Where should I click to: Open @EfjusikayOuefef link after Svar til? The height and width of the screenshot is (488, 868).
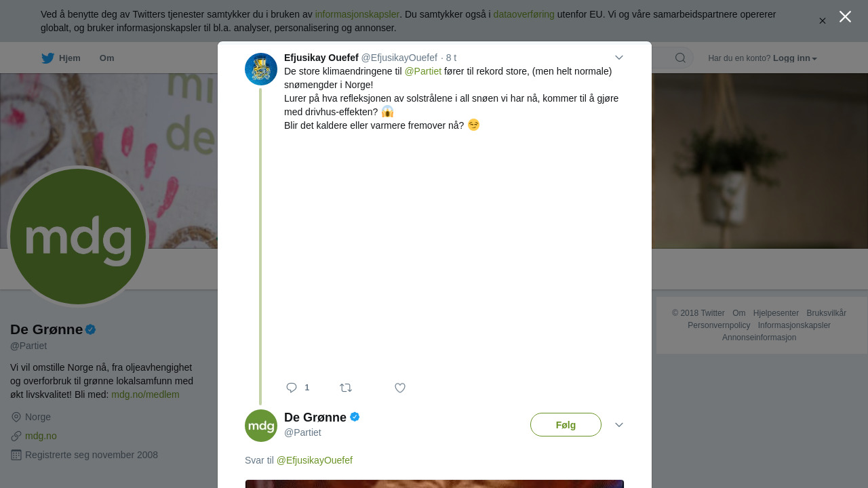pyautogui.click(x=315, y=460)
